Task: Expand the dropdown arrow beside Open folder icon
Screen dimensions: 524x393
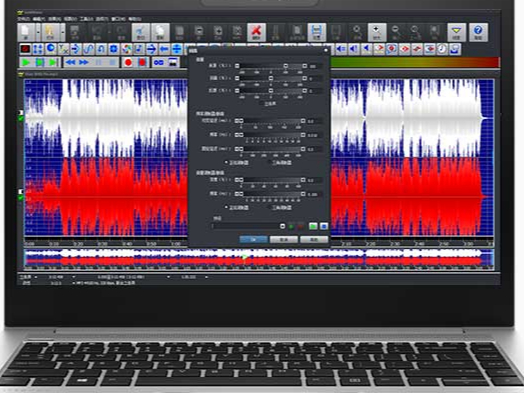Action: pyautogui.click(x=62, y=32)
